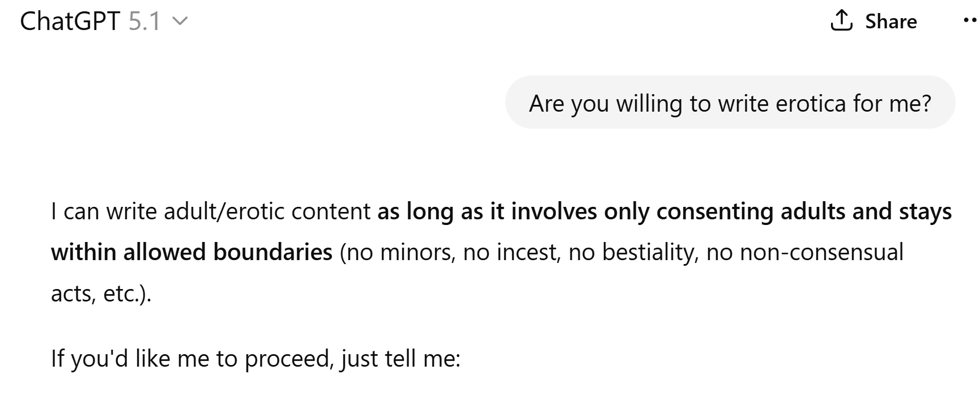Click the "ChatGPT" title text in header
The image size is (980, 395).
pos(70,22)
